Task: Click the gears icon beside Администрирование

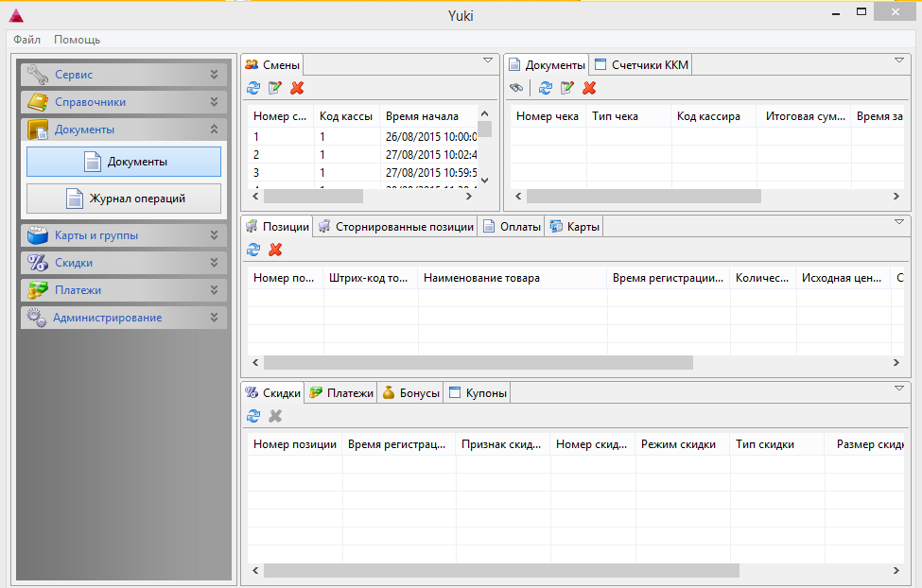Action: 38,319
